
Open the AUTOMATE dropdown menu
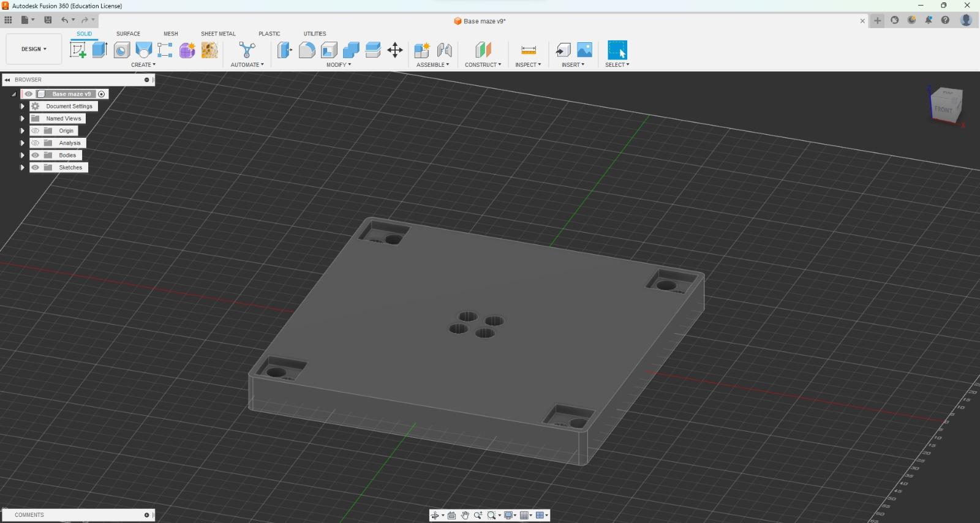(247, 65)
